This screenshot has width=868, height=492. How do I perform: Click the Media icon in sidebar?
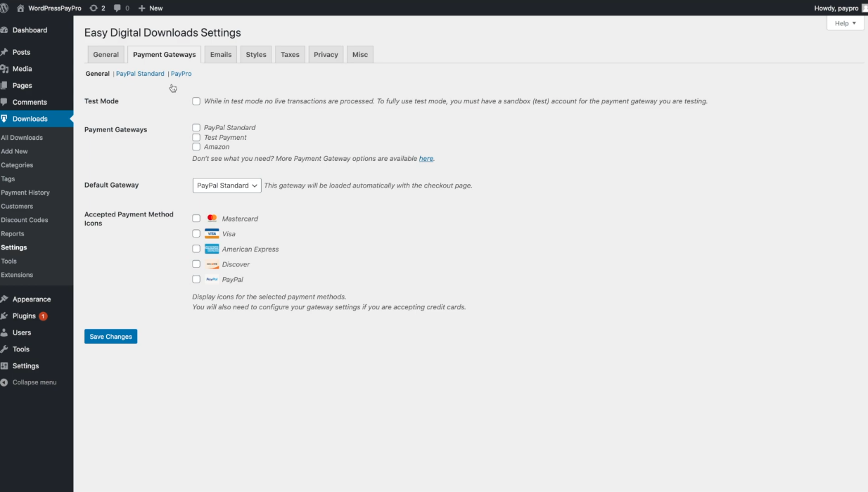(x=5, y=69)
